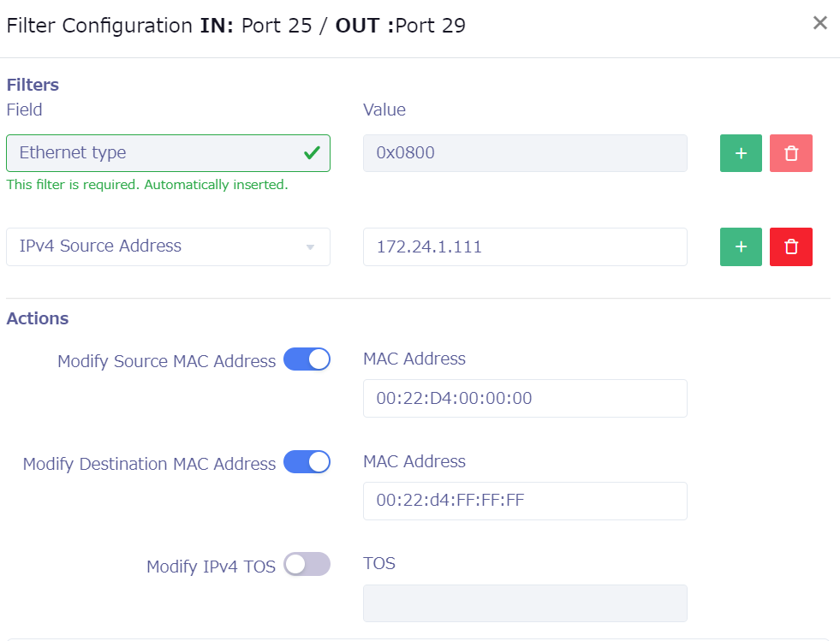Click the empty TOS input field
Image resolution: width=840 pixels, height=641 pixels.
point(525,603)
